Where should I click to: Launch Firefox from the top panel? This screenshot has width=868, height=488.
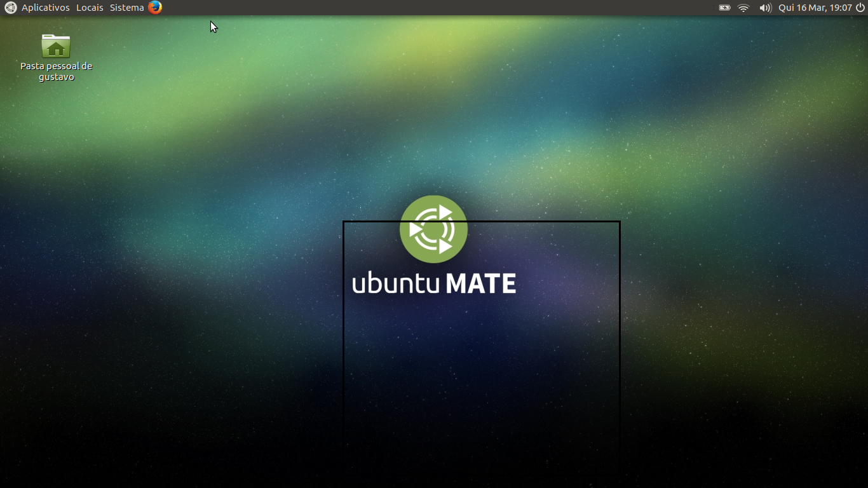point(155,8)
